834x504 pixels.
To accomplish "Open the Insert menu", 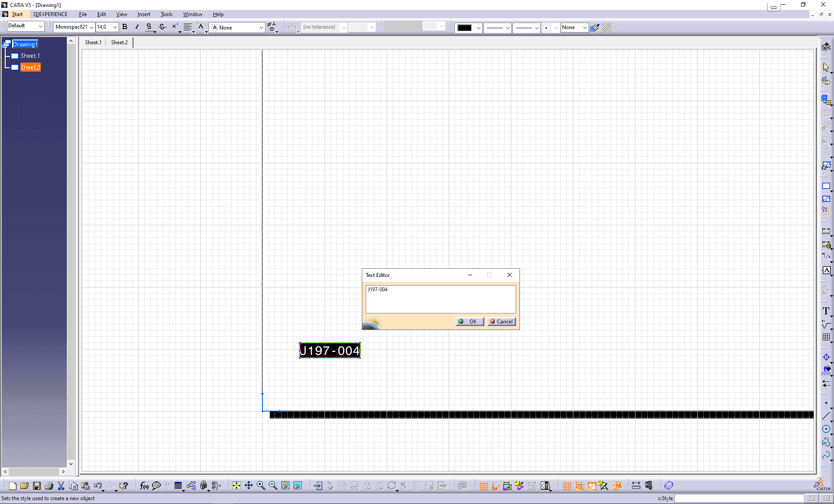I will (x=144, y=14).
